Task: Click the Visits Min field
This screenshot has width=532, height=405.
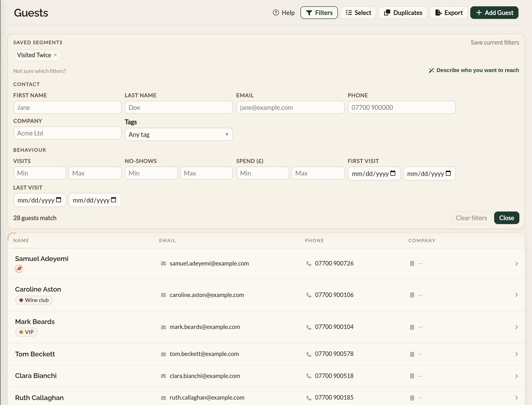Action: pyautogui.click(x=40, y=173)
